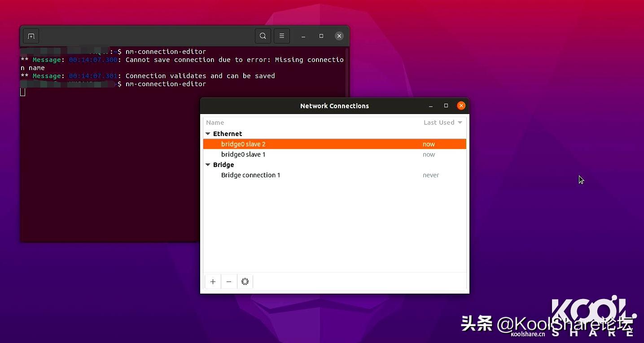
Task: Edit the selected connection via the gear icon
Action: 245,281
